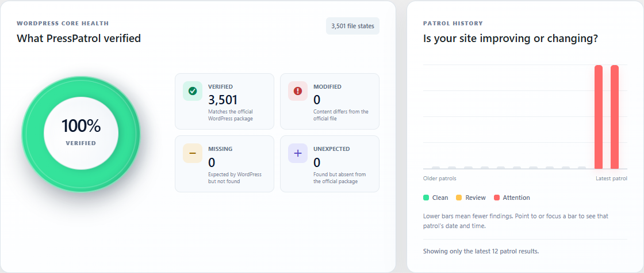Click the yellow Review legend swatch
The height and width of the screenshot is (273, 644).
[x=459, y=198]
